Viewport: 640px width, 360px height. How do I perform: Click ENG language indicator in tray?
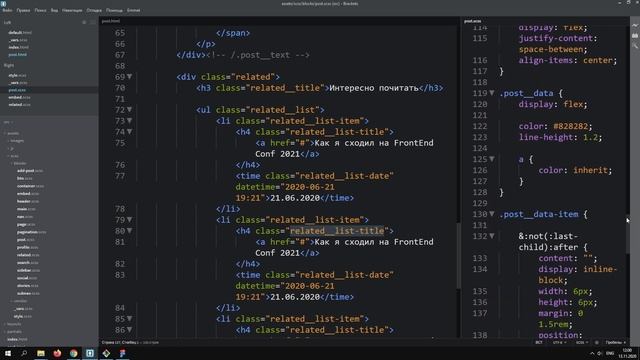tap(610, 353)
